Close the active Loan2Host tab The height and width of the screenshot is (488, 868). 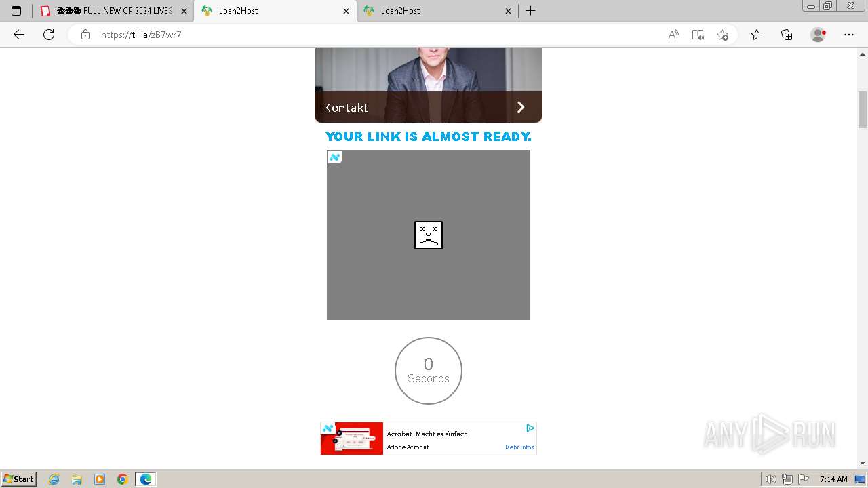tap(346, 11)
